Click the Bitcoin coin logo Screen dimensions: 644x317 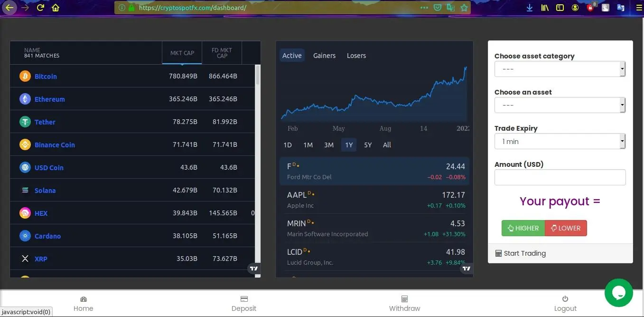[25, 76]
